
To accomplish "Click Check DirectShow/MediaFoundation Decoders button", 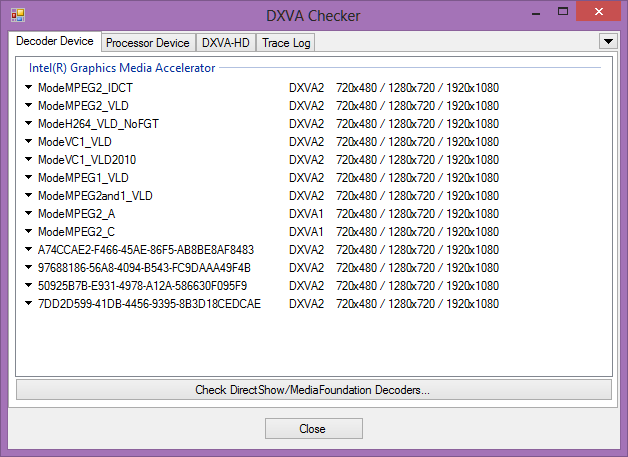I will (x=313, y=390).
